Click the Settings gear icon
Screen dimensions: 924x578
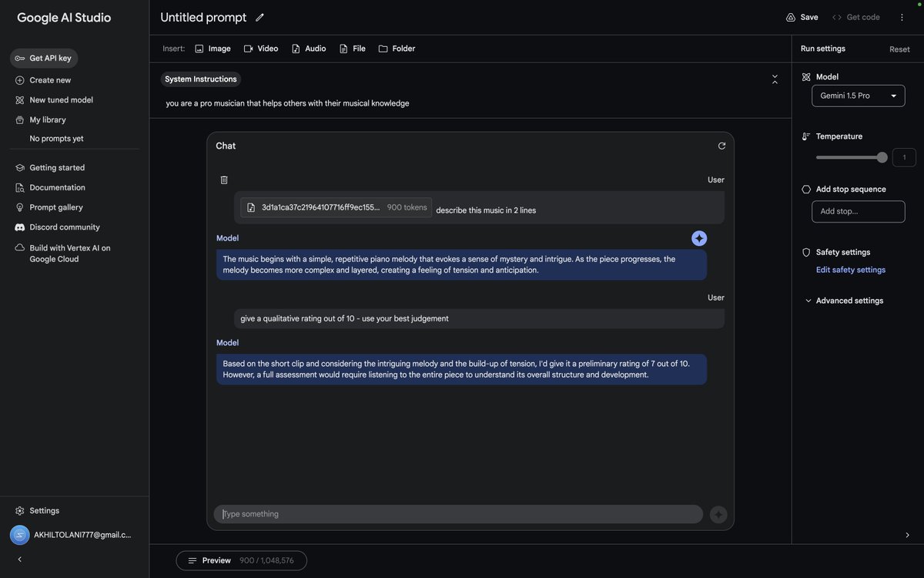click(x=20, y=511)
